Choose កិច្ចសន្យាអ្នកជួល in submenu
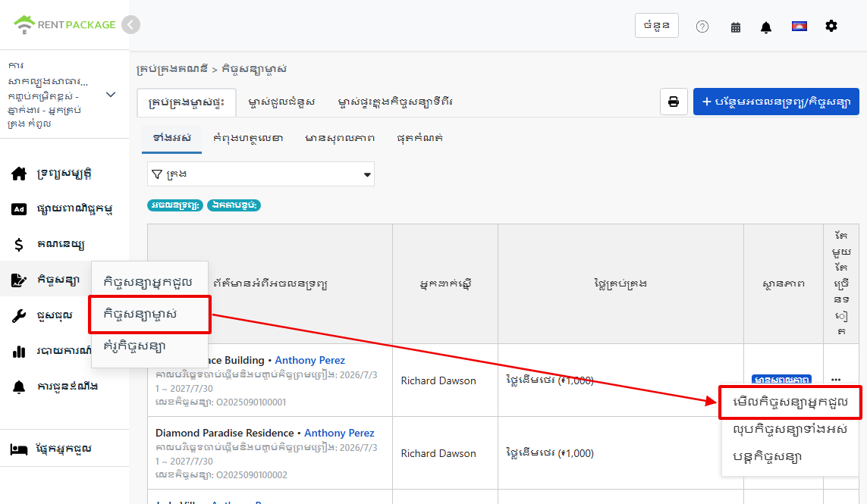Image resolution: width=867 pixels, height=504 pixels. pos(149,282)
